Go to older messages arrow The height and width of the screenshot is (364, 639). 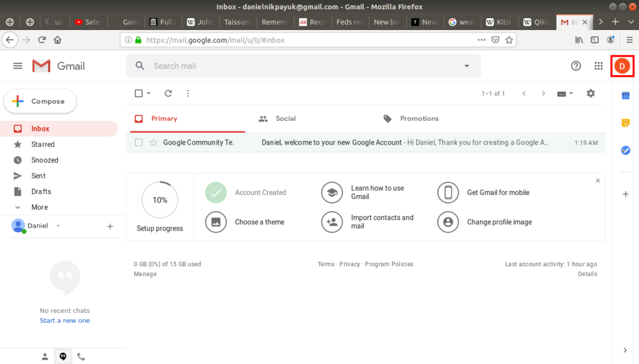click(544, 93)
